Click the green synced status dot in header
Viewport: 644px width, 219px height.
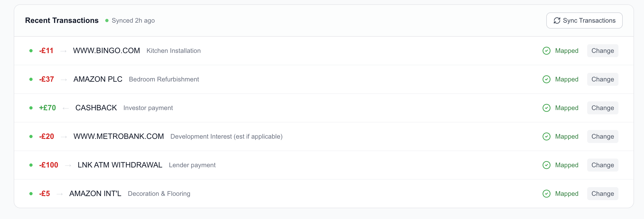coord(107,20)
